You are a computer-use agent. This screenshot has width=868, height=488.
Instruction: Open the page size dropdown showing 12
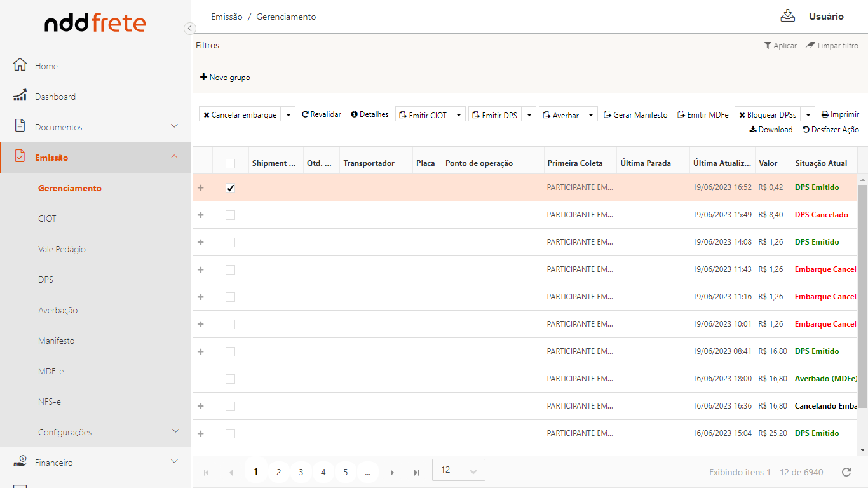458,470
